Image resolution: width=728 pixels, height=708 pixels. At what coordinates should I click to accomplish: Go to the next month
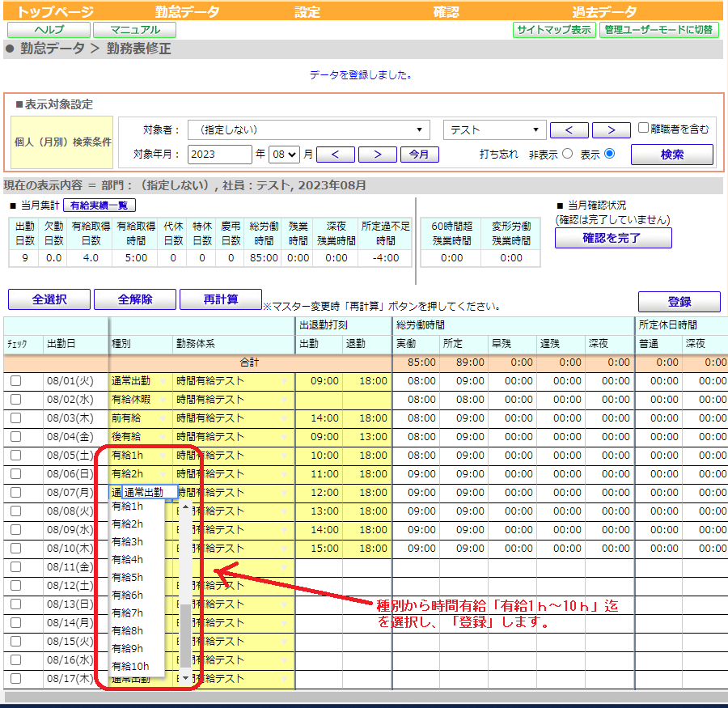(378, 155)
